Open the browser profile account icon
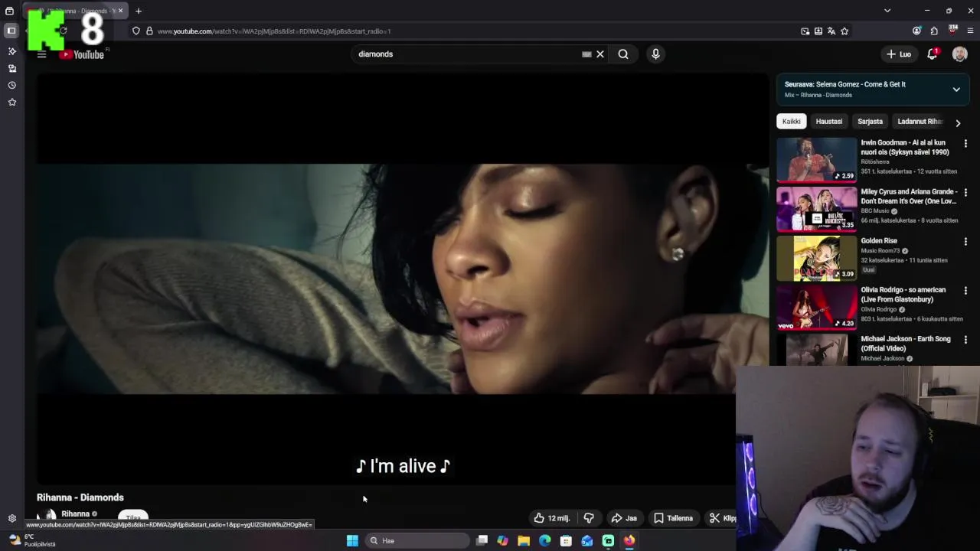Screen dimensions: 980x551 [x=916, y=31]
